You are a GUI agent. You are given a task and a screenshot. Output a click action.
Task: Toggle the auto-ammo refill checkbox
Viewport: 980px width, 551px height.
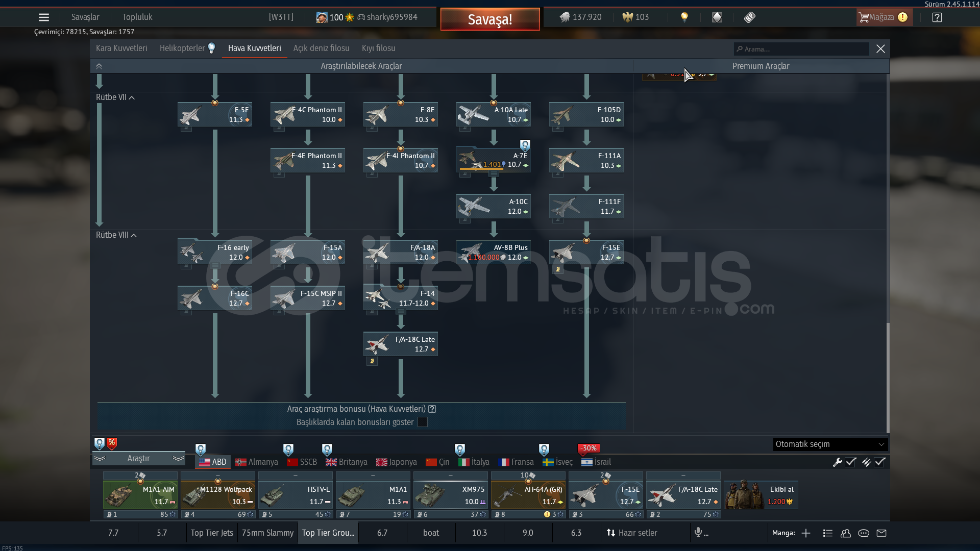[x=879, y=462]
